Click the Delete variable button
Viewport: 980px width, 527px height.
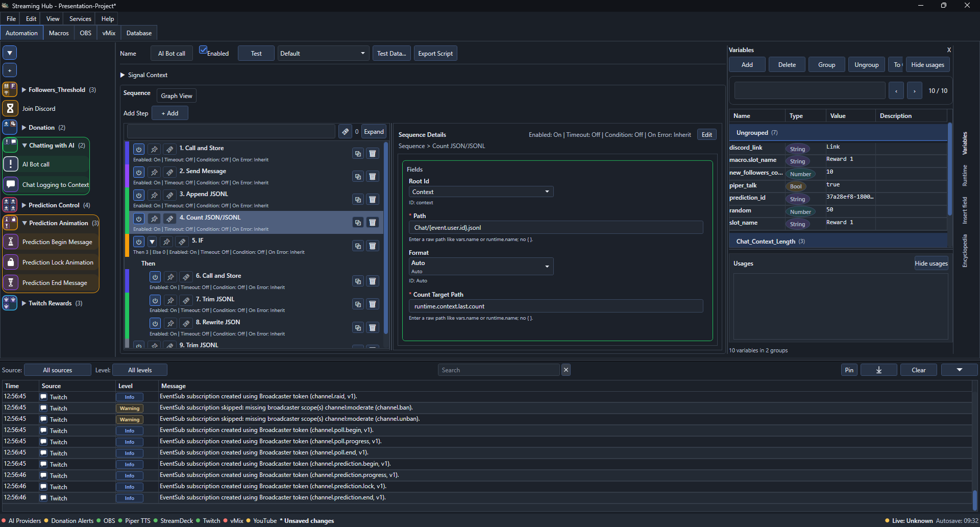coord(787,65)
